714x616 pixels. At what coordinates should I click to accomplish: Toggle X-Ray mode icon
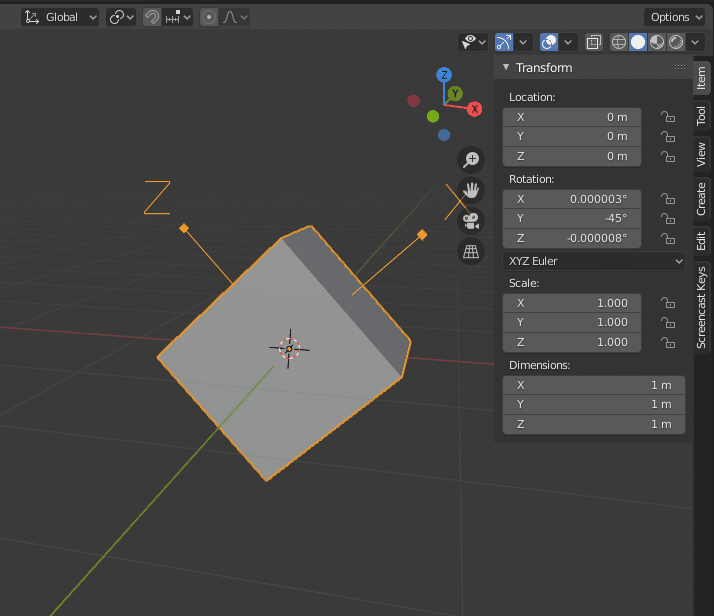pyautogui.click(x=594, y=42)
